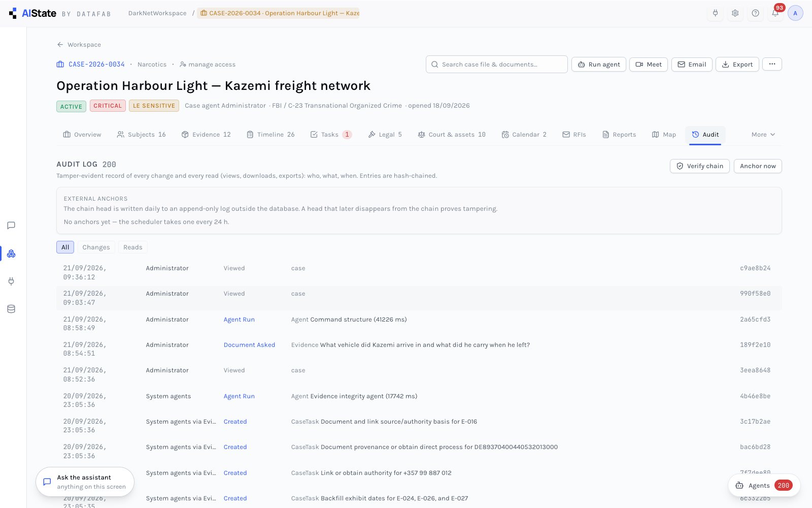Switch to the Map tab

(x=664, y=135)
